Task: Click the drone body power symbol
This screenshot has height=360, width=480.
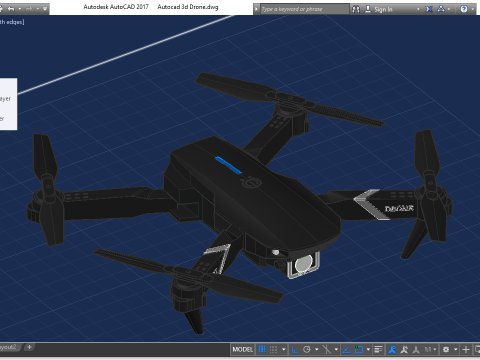Action: tap(250, 183)
